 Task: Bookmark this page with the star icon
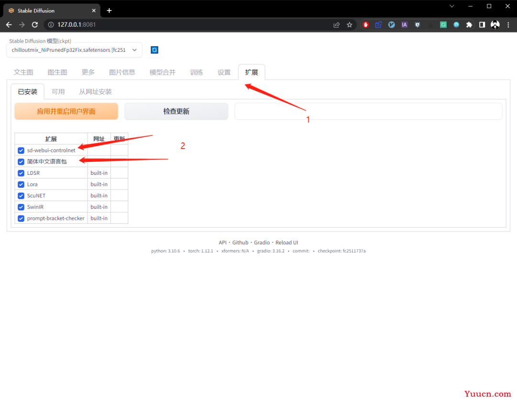pyautogui.click(x=349, y=24)
